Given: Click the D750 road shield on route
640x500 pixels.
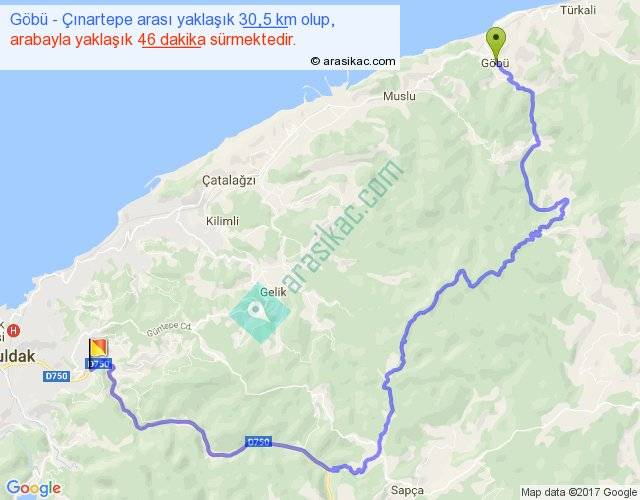Looking at the screenshot, I should point(258,442).
